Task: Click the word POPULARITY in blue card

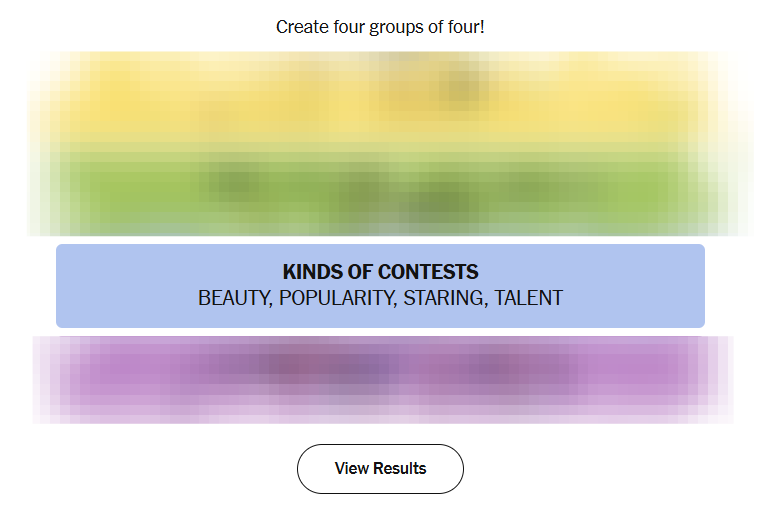Action: [337, 298]
